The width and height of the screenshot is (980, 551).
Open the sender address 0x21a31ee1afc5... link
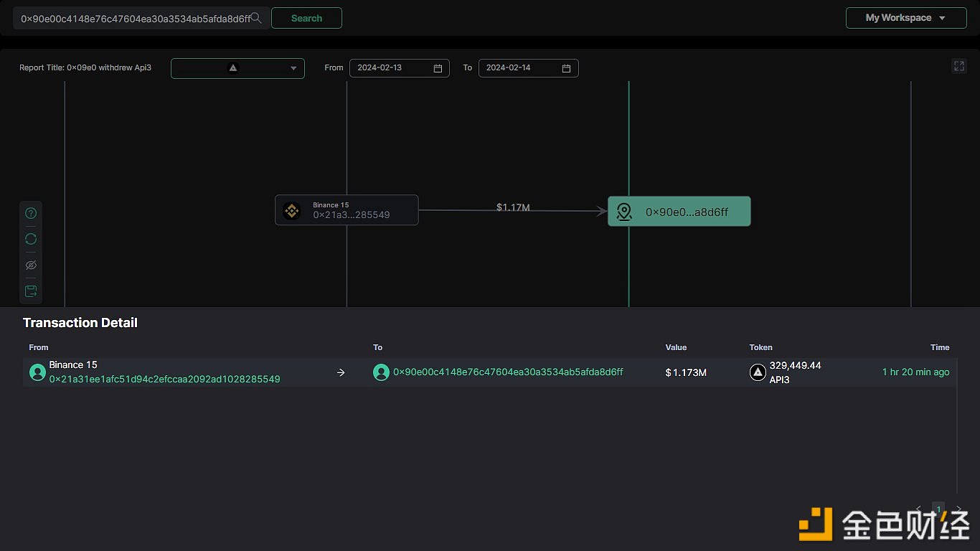164,379
